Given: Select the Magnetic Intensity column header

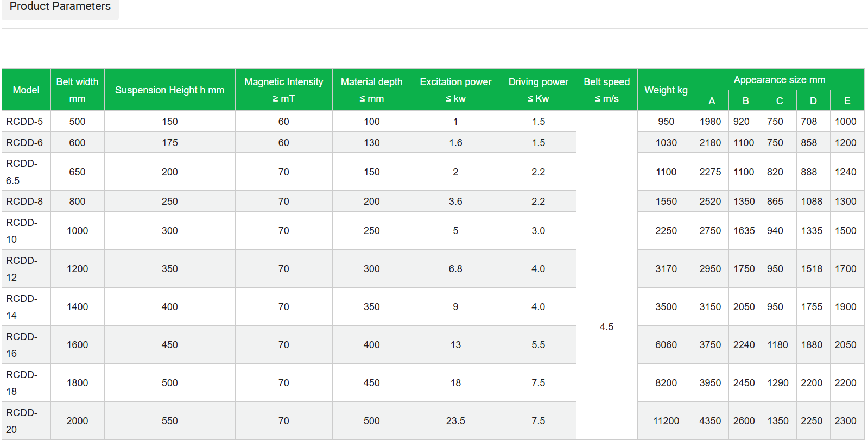Looking at the screenshot, I should pyautogui.click(x=283, y=90).
